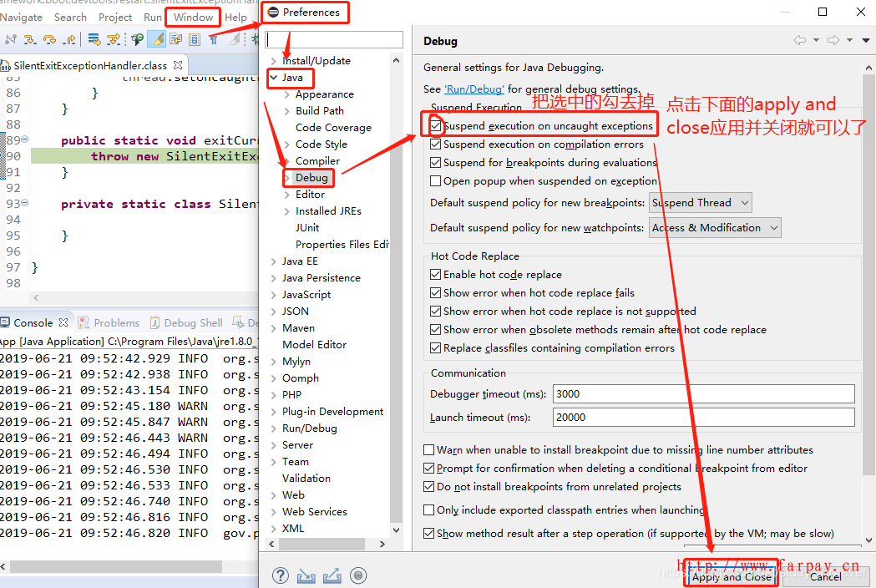Enable Open popup when suspended on exception

tap(436, 181)
